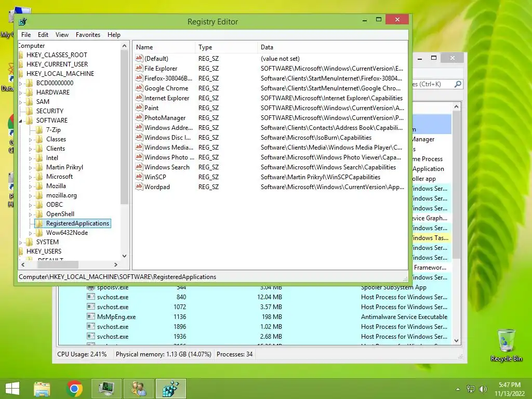Viewport: 532px width, 399px height.
Task: Open the View menu
Action: tap(62, 35)
